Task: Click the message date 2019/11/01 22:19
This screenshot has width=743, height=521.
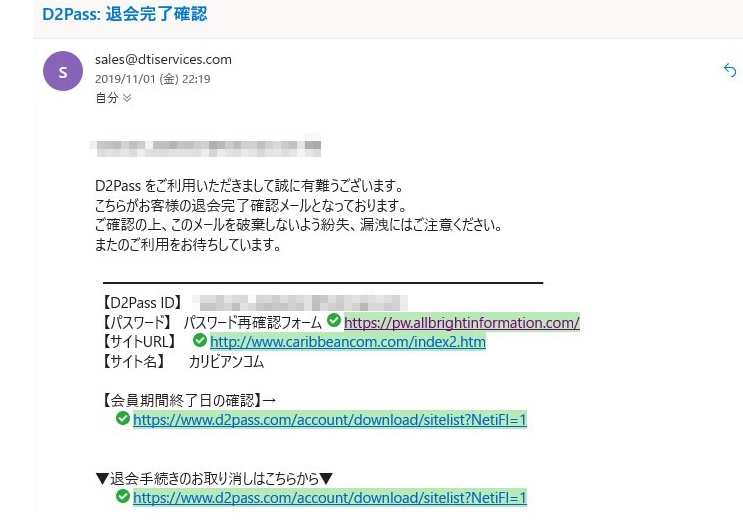Action: (152, 79)
